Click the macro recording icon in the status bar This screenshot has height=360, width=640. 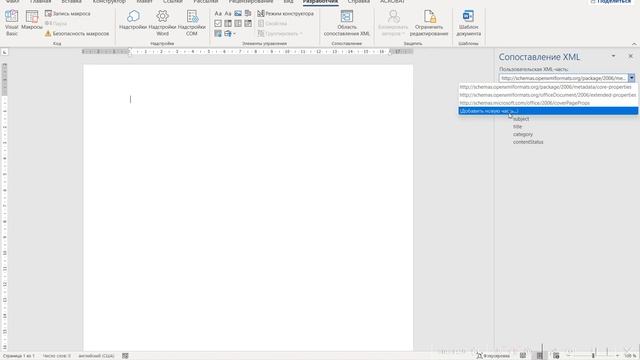coord(125,356)
